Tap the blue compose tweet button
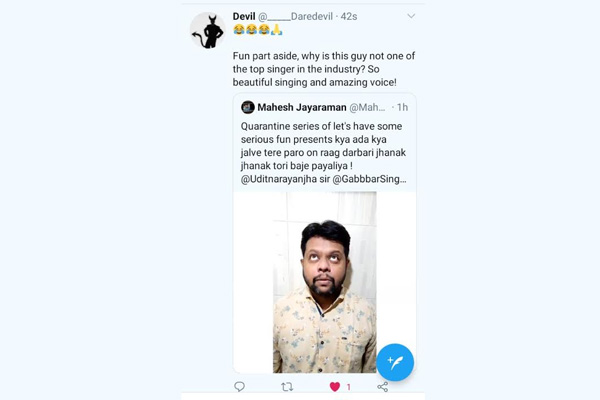 pos(395,362)
